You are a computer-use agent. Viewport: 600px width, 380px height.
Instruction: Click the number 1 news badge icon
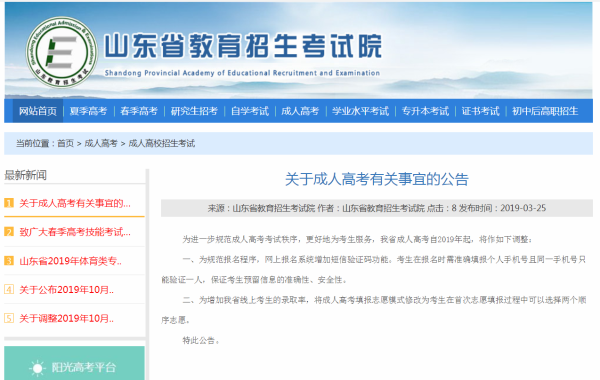[9, 203]
